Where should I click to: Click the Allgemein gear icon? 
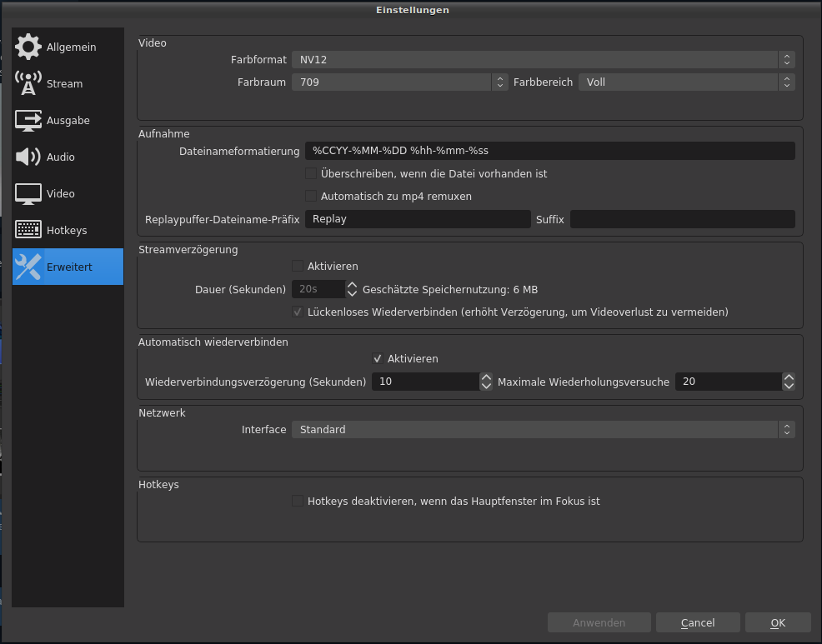[28, 47]
